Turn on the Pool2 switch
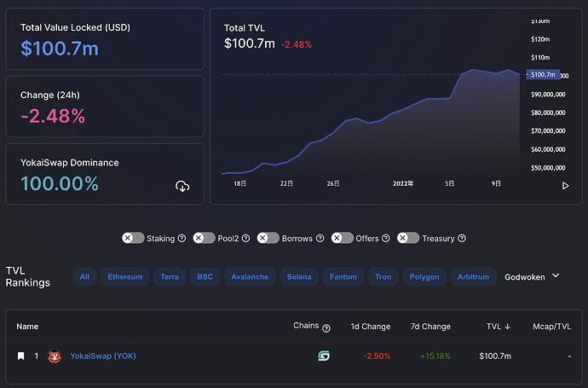The height and width of the screenshot is (388, 588). coord(204,238)
